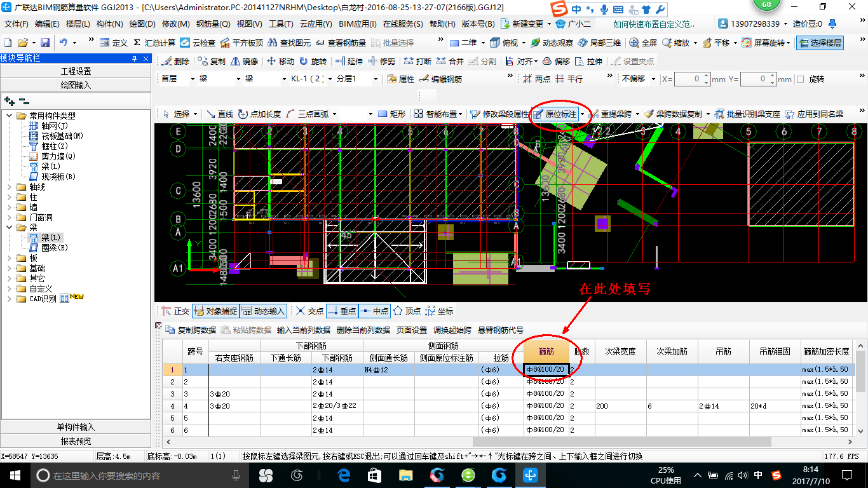Expand all tree nodes with plus icon

[9, 100]
